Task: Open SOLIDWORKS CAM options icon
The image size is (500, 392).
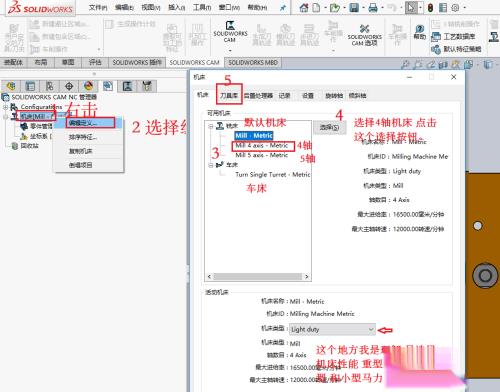Action: [x=364, y=35]
